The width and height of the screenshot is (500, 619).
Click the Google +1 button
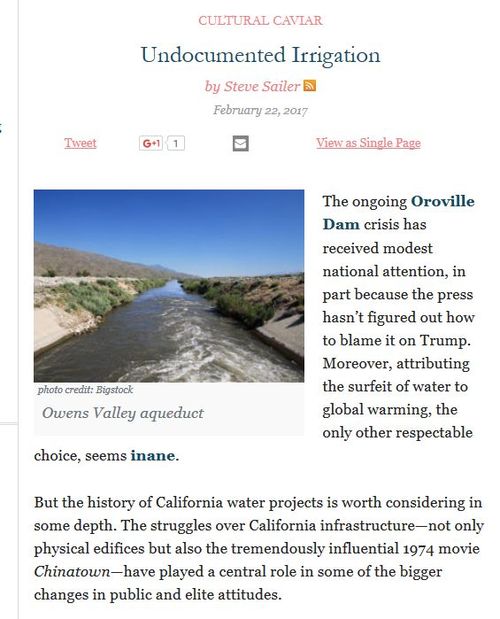click(x=151, y=143)
